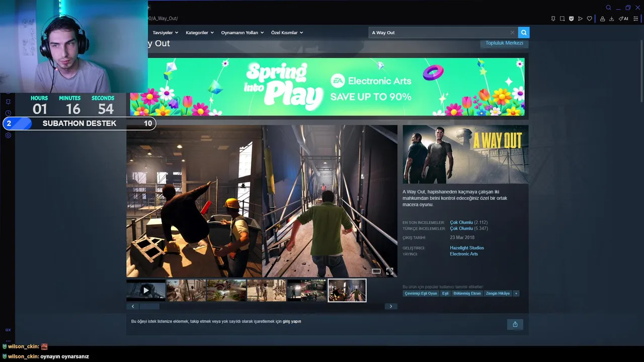Select the fourth screenshot thumbnail

(267, 290)
